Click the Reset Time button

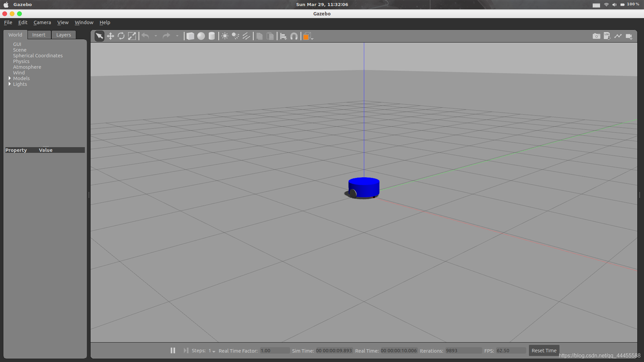544,351
